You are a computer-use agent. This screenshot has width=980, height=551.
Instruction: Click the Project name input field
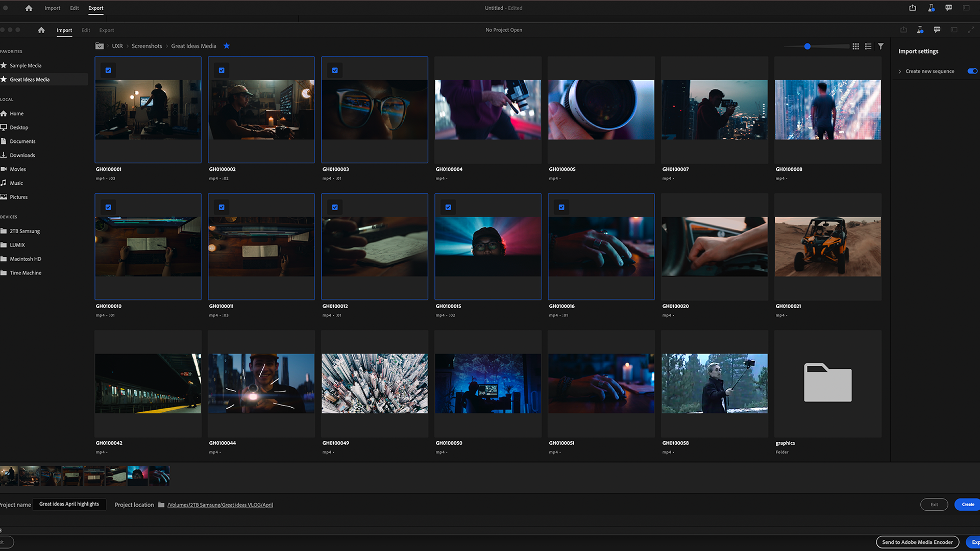pyautogui.click(x=69, y=505)
